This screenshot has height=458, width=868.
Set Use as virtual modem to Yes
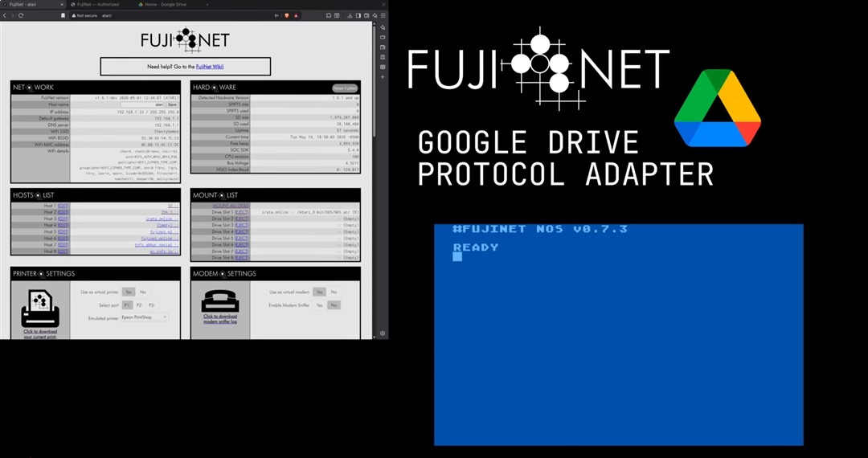click(319, 292)
